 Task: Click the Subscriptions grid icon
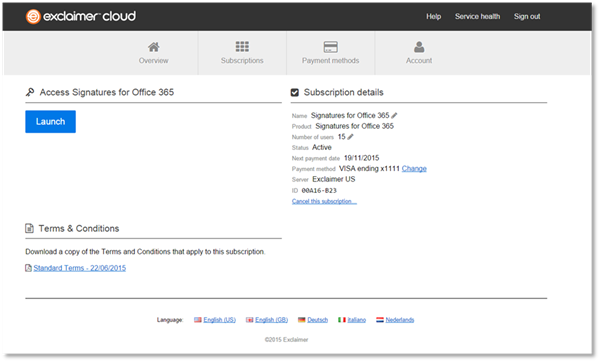(242, 47)
